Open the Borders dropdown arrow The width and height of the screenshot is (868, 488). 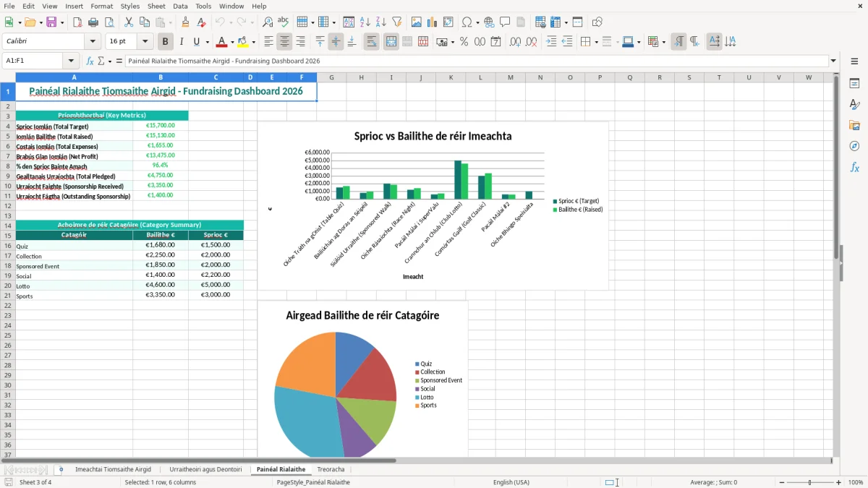595,42
